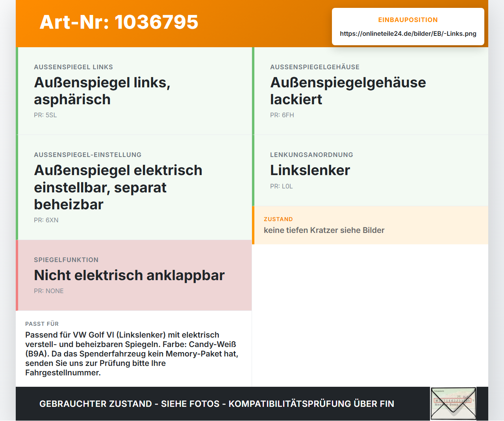Image resolution: width=504 pixels, height=421 pixels.
Task: Click 'Außenspiegel links, asphärisch' title
Action: [x=102, y=91]
